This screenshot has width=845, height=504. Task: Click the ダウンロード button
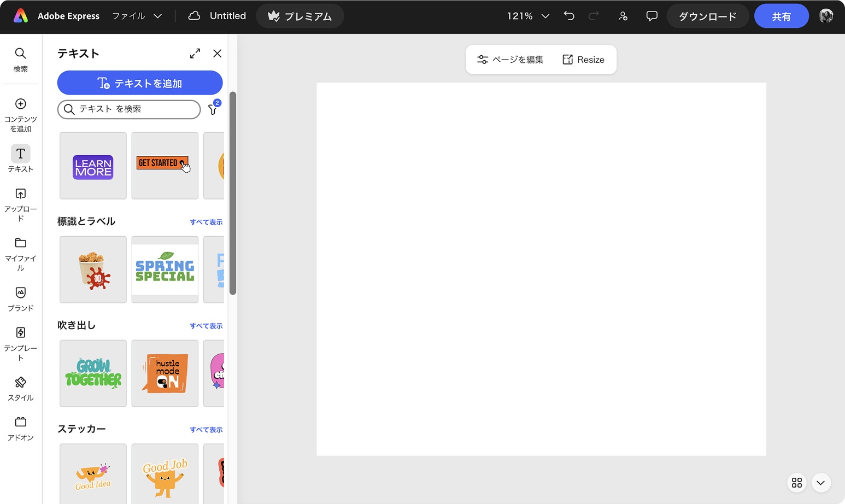pyautogui.click(x=707, y=16)
